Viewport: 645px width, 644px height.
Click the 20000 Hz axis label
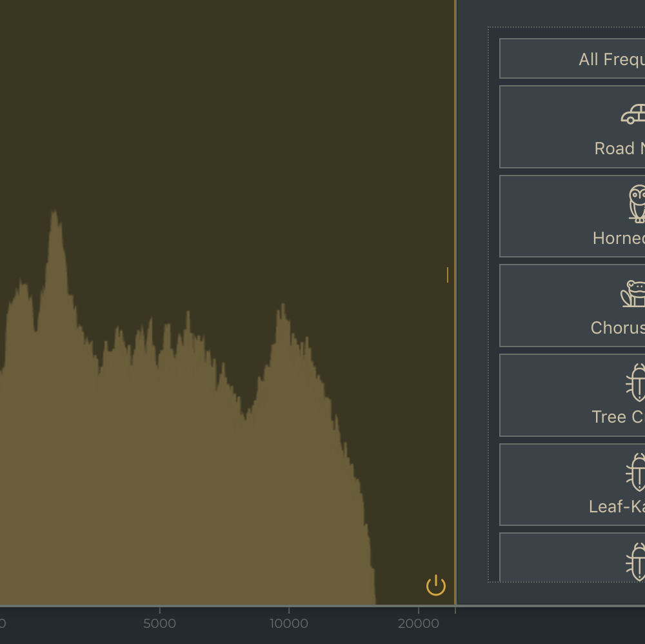click(x=419, y=623)
